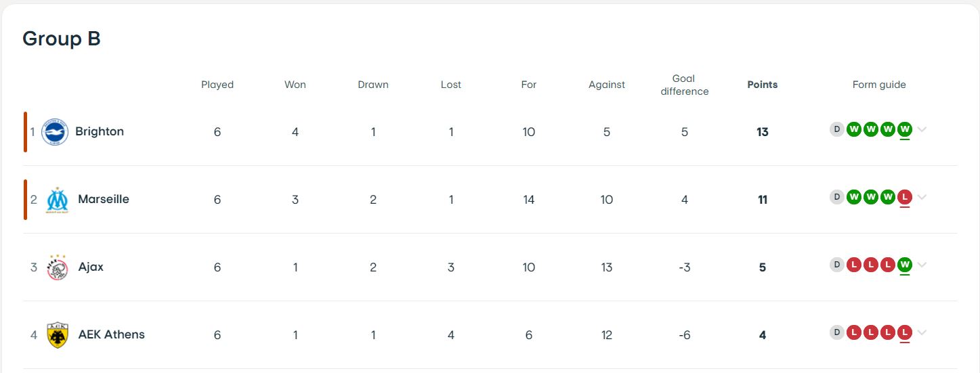Select Brighton's latest underlined W form badge

click(x=904, y=129)
